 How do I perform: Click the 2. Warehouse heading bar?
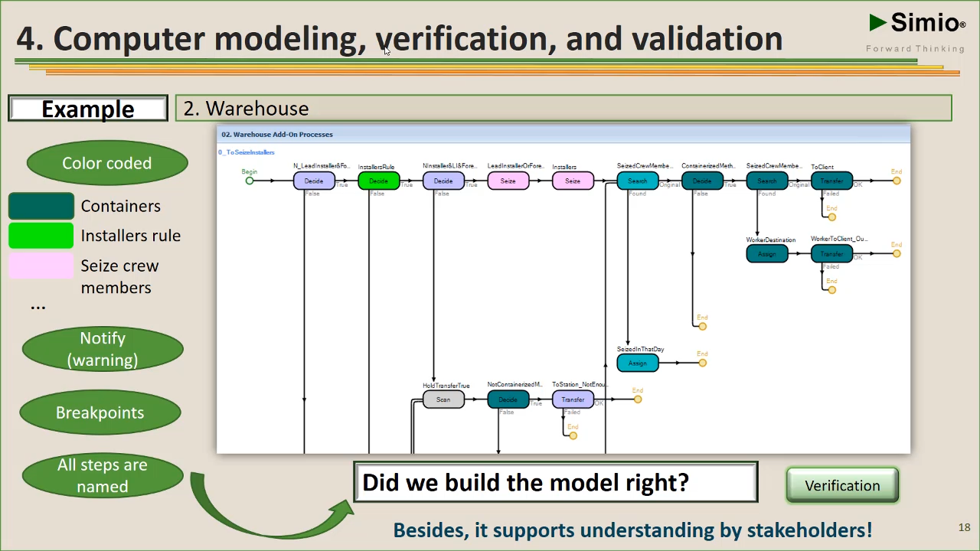coord(563,108)
